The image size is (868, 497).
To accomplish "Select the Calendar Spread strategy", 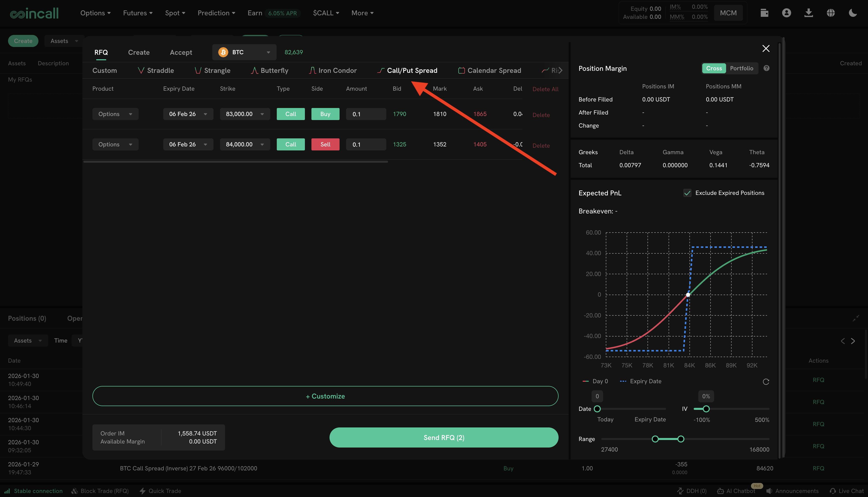I will [x=490, y=70].
